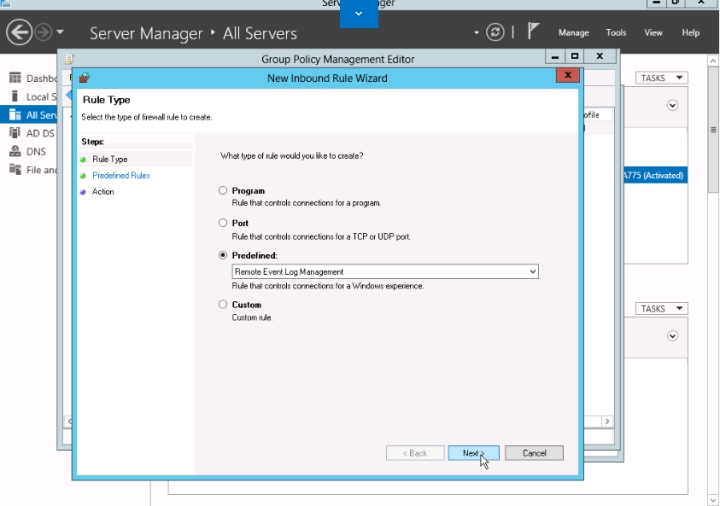Open the Tools menu
The image size is (720, 506).
click(616, 33)
